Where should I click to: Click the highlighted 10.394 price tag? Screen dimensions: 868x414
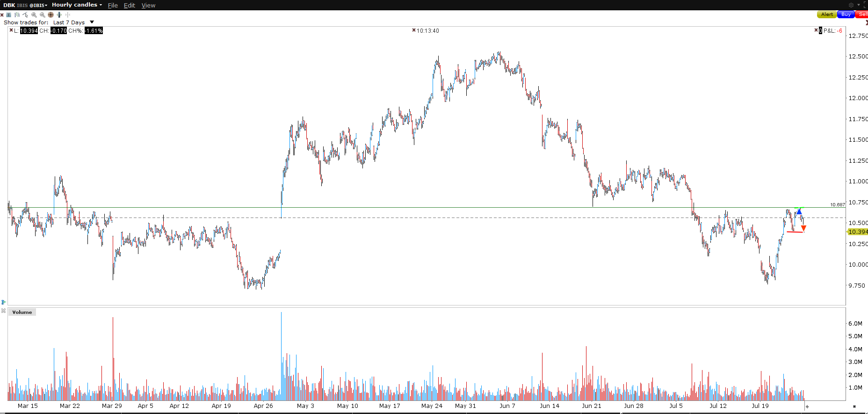point(858,232)
